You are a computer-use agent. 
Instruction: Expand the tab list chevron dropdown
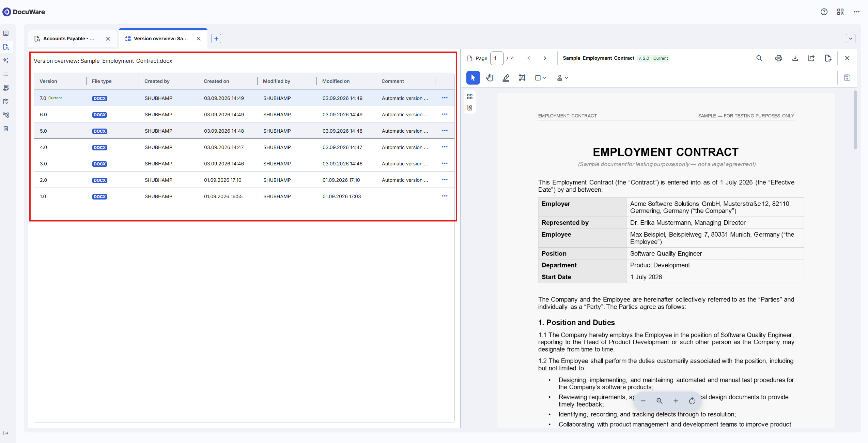pos(851,39)
